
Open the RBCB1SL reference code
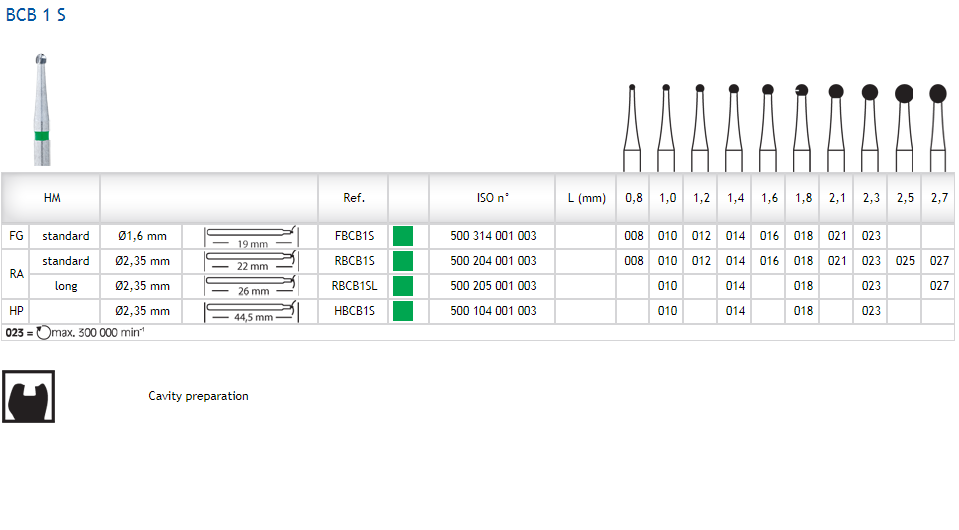point(354,286)
